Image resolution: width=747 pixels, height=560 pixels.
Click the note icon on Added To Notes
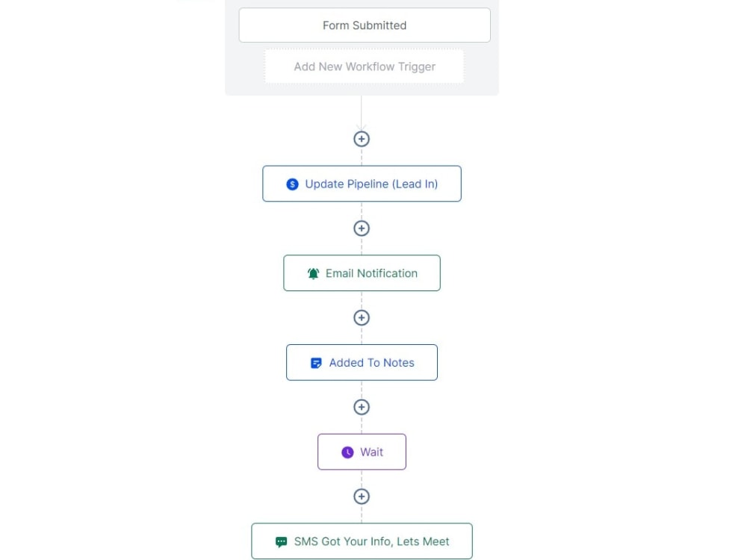(316, 363)
